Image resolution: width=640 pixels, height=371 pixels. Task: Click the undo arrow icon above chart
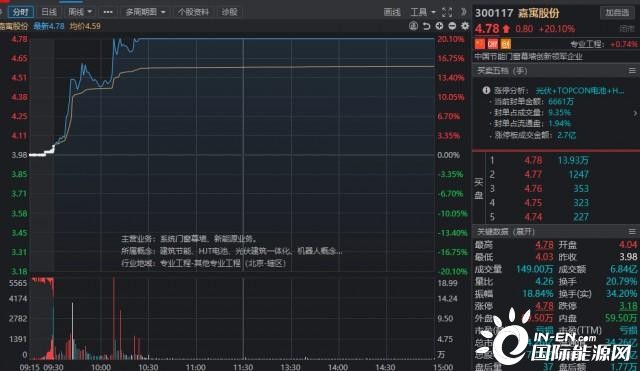tap(427, 26)
